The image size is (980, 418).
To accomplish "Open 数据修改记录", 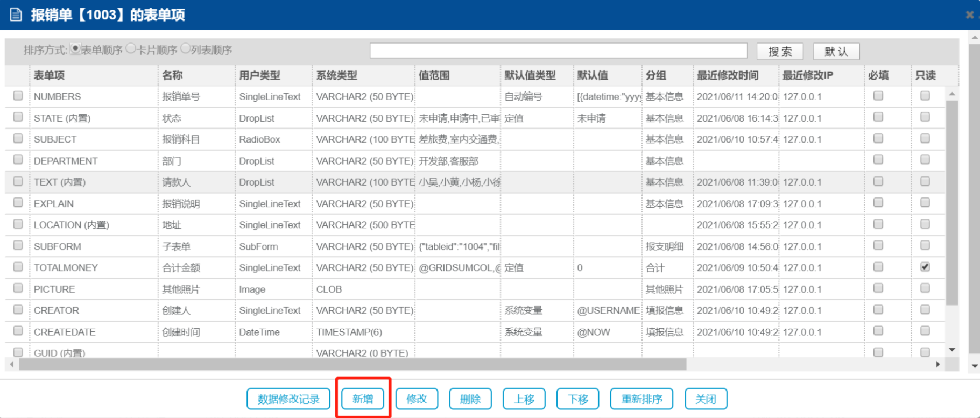I will (x=288, y=399).
